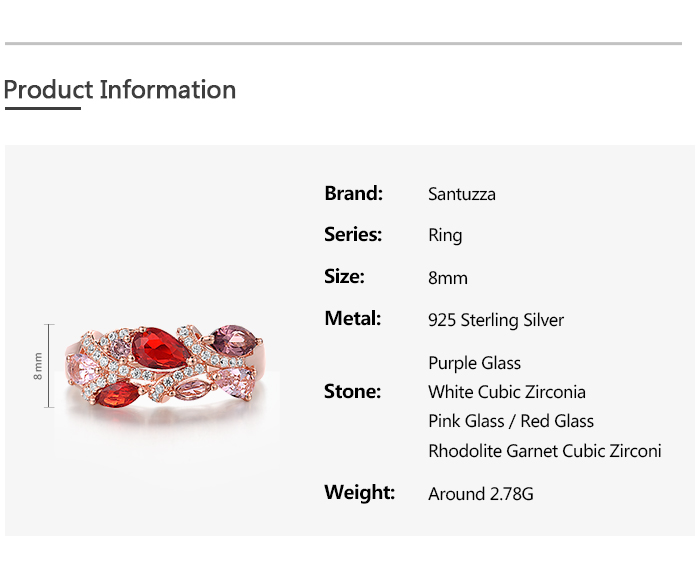Click the vertical 8 mm measurement label
The image size is (700, 588).
click(x=38, y=365)
